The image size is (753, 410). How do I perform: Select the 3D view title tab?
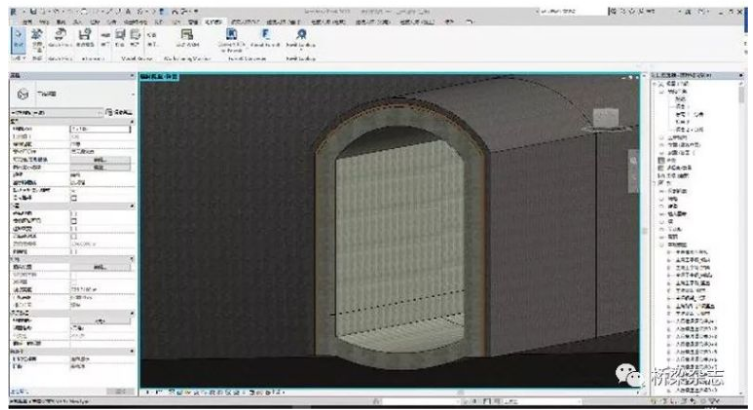(159, 76)
